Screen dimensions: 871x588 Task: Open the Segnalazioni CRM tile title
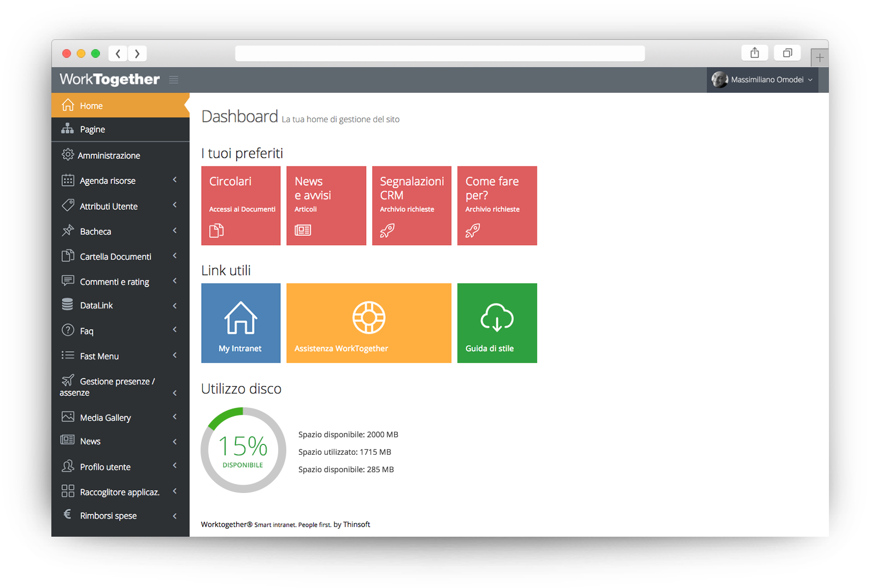pos(412,188)
